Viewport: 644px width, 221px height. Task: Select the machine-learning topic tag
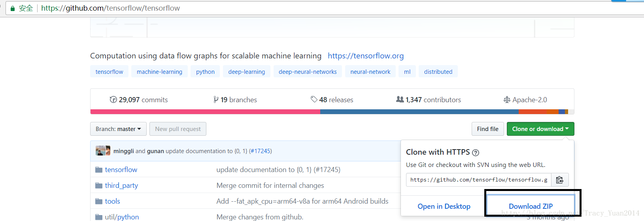(159, 72)
